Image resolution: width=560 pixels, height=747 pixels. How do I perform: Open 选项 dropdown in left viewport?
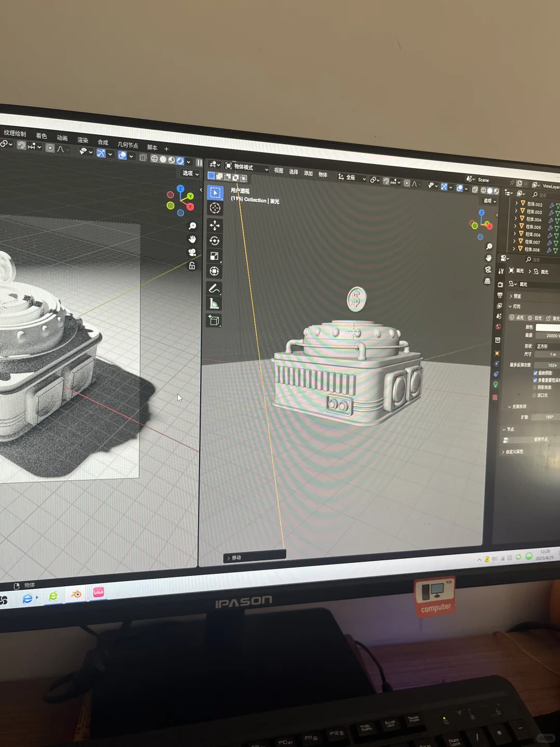pos(190,173)
